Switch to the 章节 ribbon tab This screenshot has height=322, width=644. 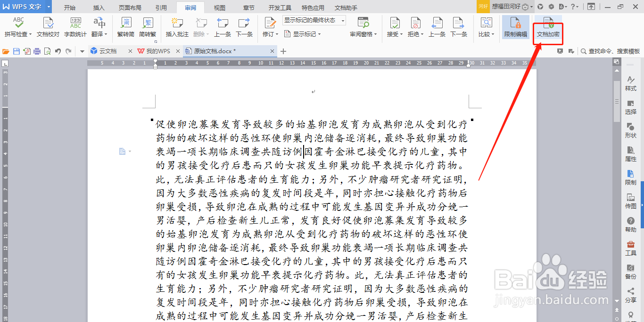pos(248,8)
